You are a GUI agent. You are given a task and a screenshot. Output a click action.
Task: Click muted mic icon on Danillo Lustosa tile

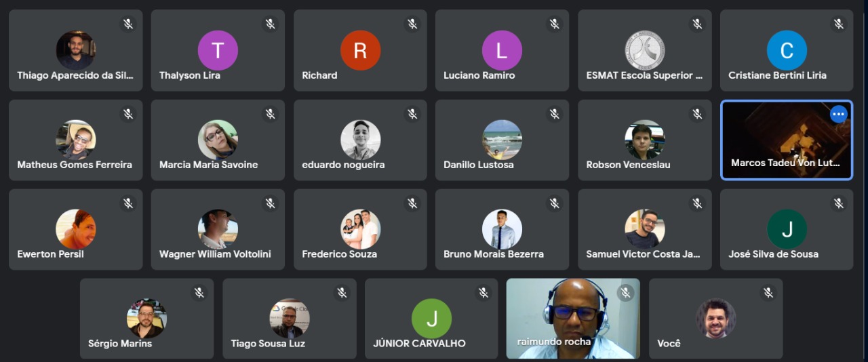(554, 114)
